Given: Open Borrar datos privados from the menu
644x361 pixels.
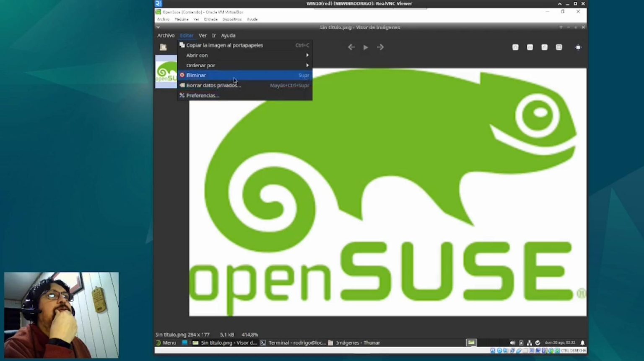Looking at the screenshot, I should (213, 85).
